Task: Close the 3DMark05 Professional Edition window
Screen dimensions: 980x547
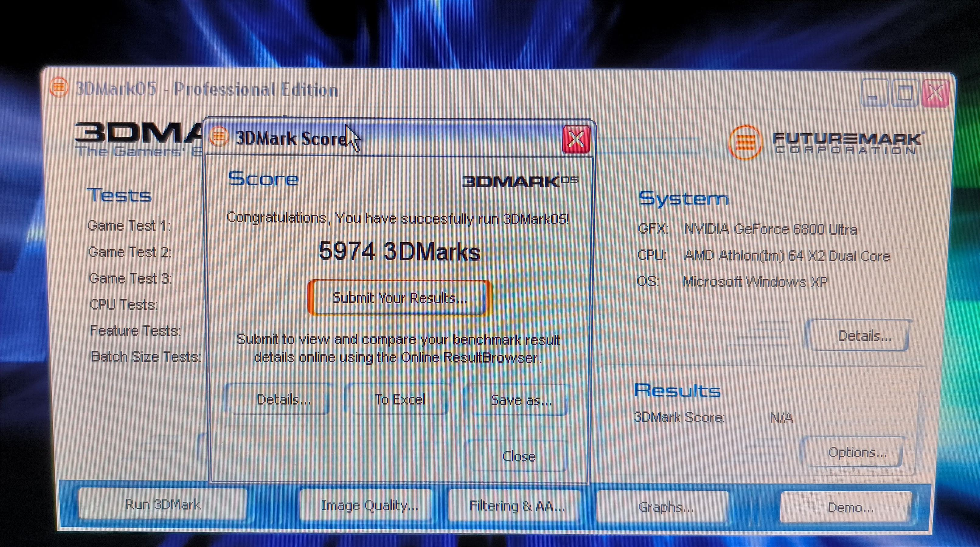Action: 936,94
